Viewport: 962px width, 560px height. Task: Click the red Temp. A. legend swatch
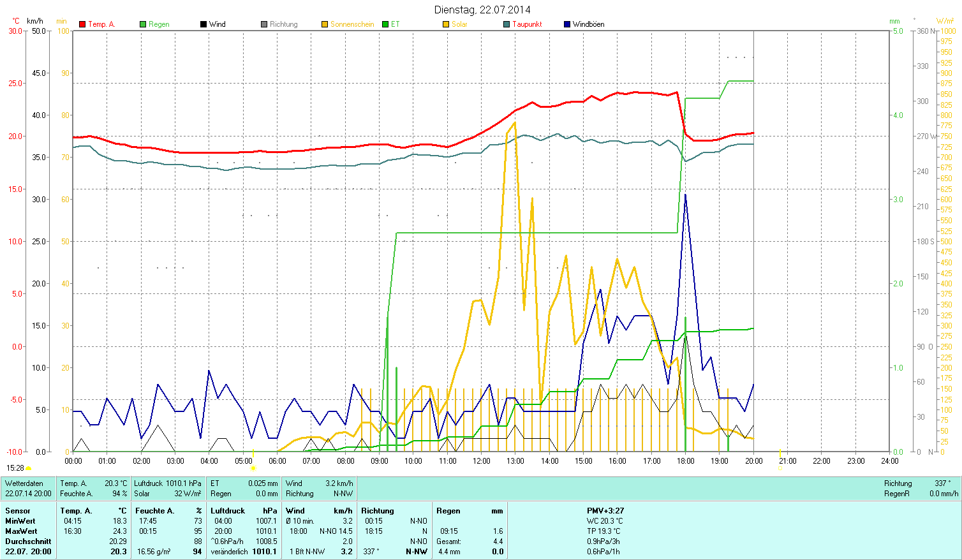tap(82, 24)
